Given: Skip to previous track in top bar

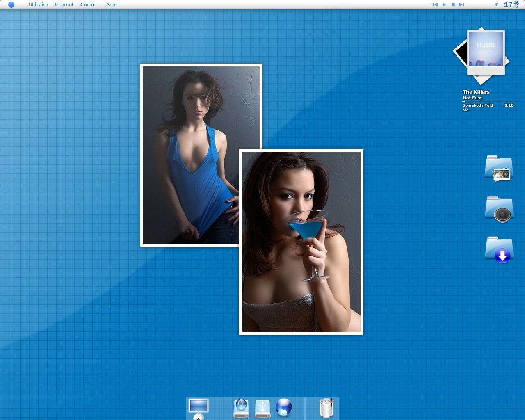Looking at the screenshot, I should click(435, 5).
